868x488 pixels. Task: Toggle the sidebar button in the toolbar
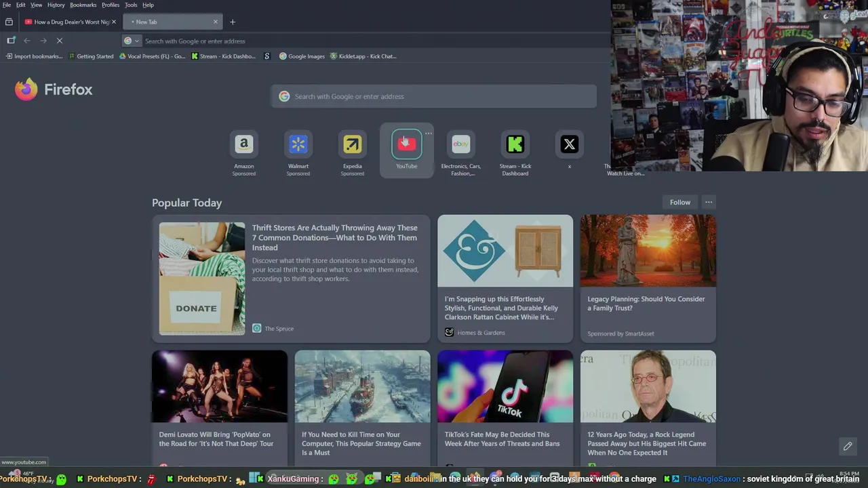pos(11,41)
